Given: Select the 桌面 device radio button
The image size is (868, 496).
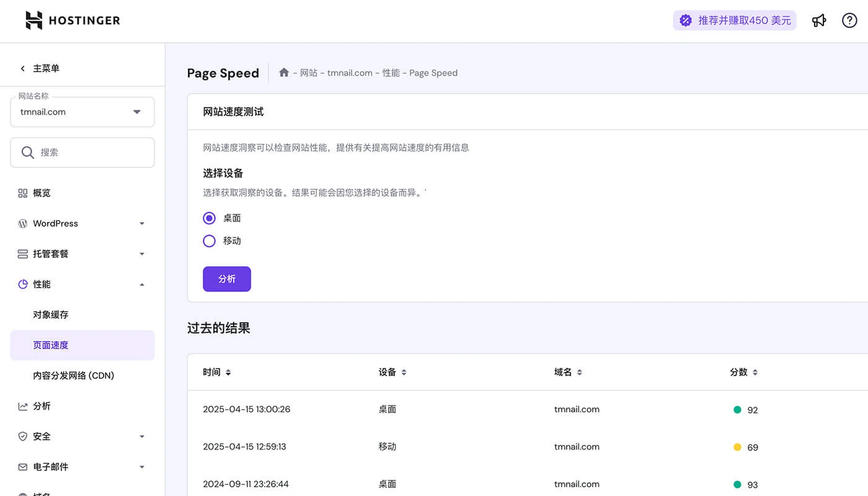Looking at the screenshot, I should 209,218.
